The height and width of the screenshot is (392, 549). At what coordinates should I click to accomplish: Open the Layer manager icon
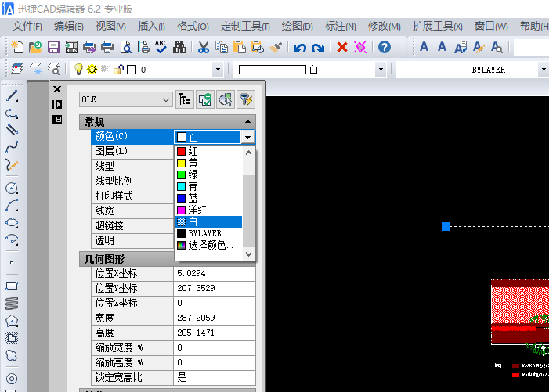(17, 69)
